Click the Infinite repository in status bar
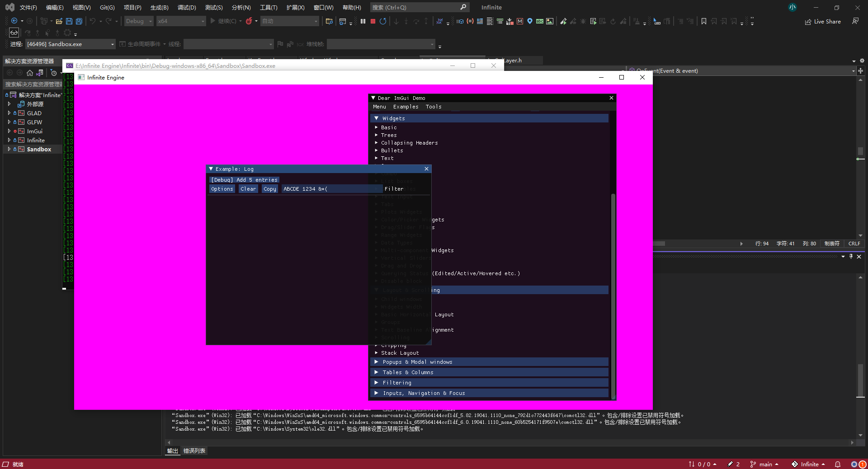Viewport: 868px width, 469px height. click(808, 464)
